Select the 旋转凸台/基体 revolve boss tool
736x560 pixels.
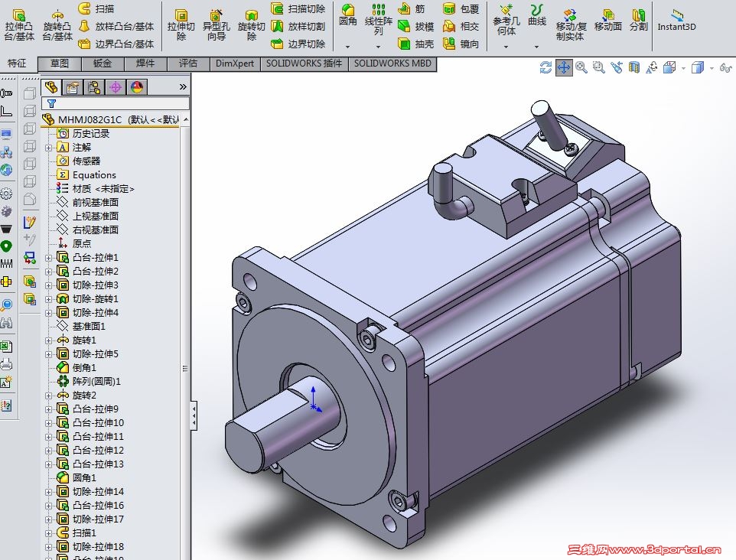57,25
